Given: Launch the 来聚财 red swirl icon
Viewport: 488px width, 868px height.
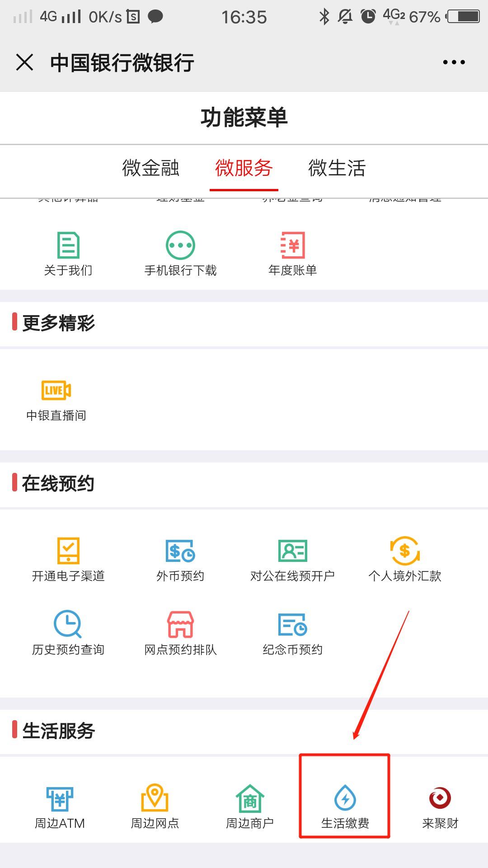Looking at the screenshot, I should (x=440, y=798).
